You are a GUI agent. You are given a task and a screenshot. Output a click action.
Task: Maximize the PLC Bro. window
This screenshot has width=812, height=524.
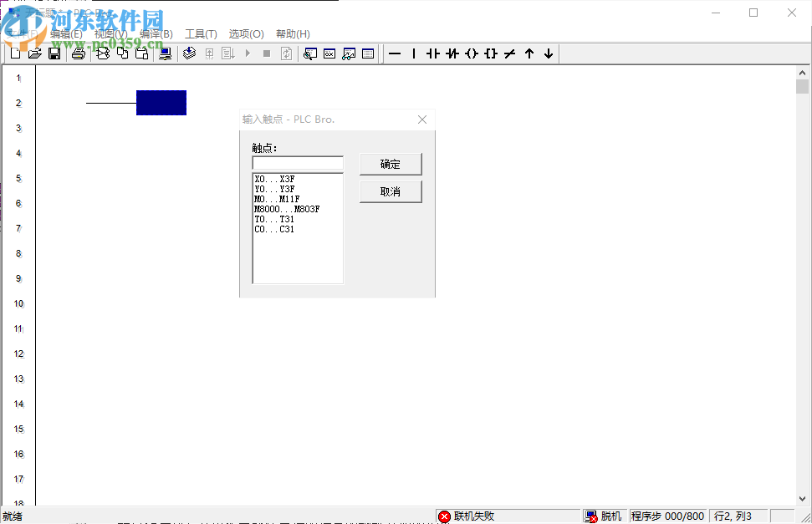753,13
